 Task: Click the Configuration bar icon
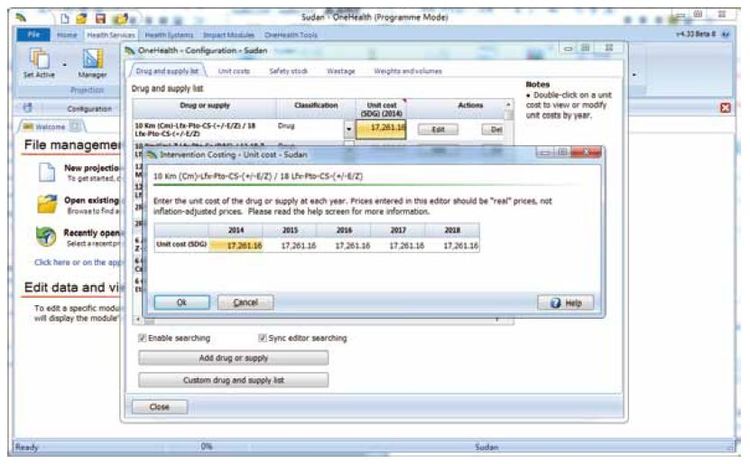28,108
